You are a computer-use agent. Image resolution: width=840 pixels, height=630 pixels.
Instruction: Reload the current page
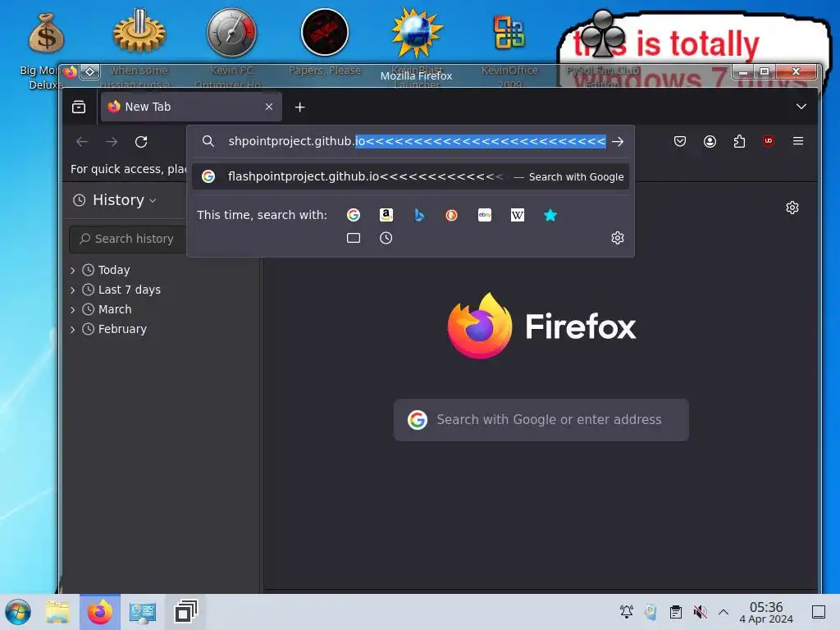(141, 141)
